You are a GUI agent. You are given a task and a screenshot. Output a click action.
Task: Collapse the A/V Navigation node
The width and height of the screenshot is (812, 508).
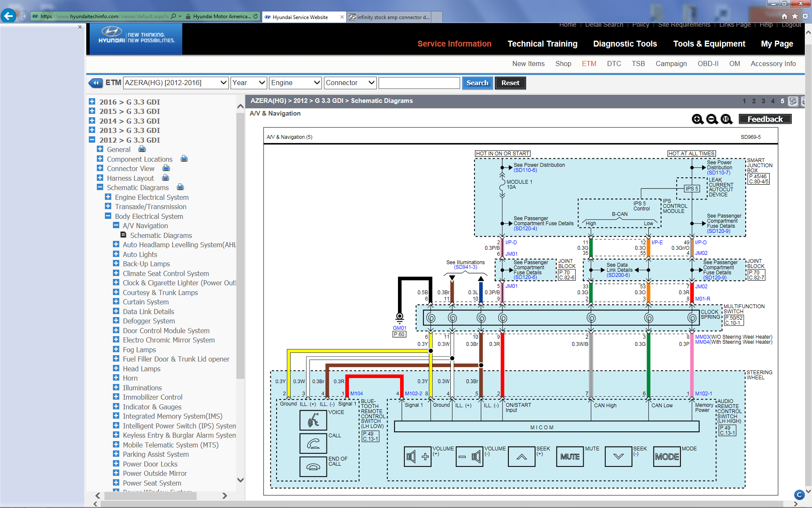(x=116, y=225)
